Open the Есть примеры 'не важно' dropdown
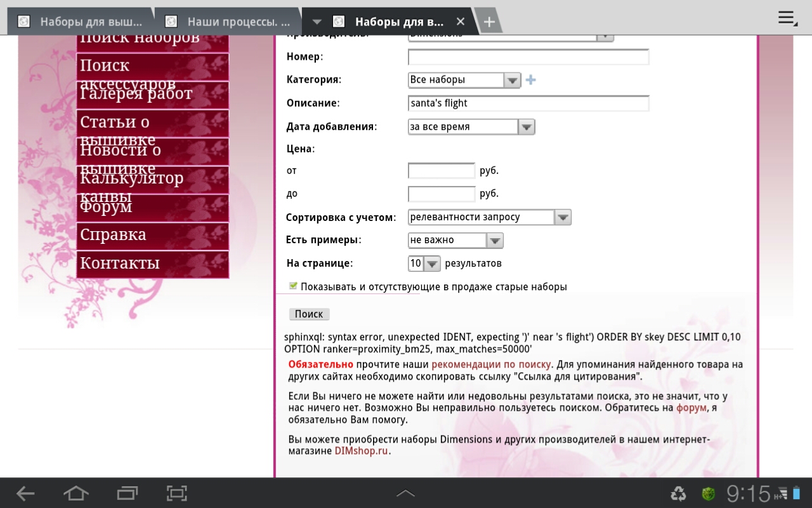812x508 pixels. pyautogui.click(x=455, y=240)
